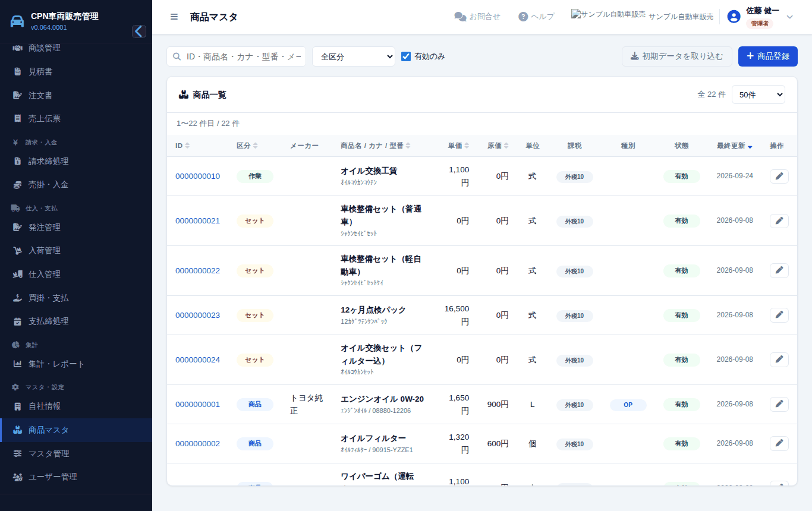The width and height of the screenshot is (812, 511).
Task: Open 入荷管理 in the sidebar
Action: click(76, 251)
